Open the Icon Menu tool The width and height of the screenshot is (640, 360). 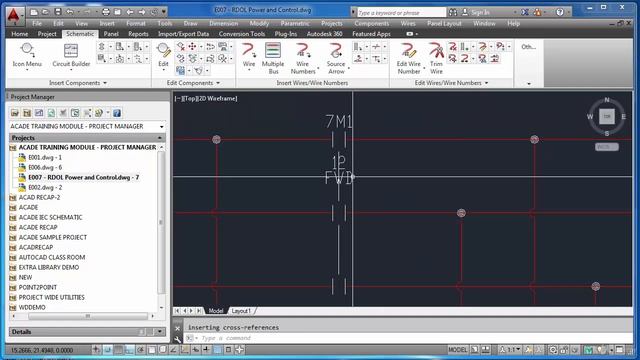pyautogui.click(x=27, y=55)
